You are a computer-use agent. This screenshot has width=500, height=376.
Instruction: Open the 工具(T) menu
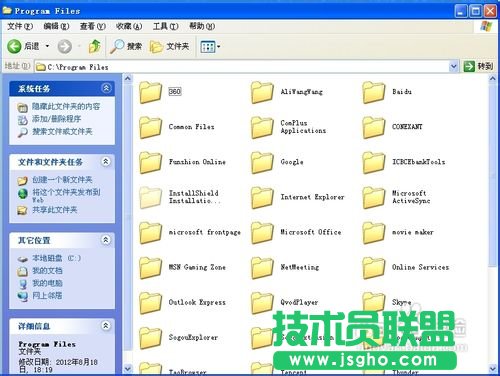[x=165, y=26]
